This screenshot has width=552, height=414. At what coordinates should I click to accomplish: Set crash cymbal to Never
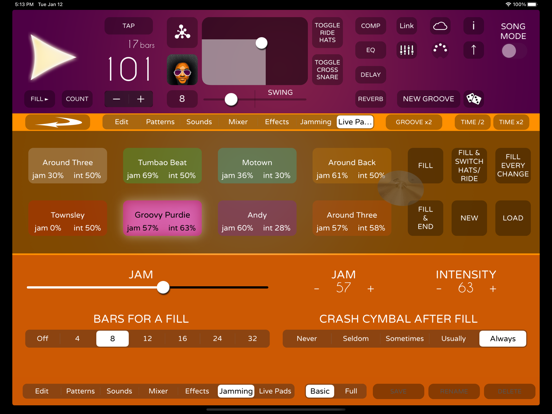coord(307,339)
